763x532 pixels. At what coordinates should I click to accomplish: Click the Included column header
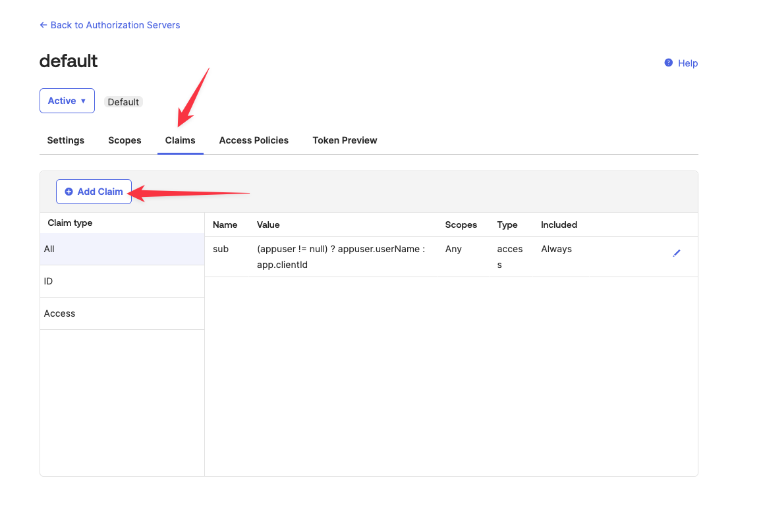(x=559, y=225)
